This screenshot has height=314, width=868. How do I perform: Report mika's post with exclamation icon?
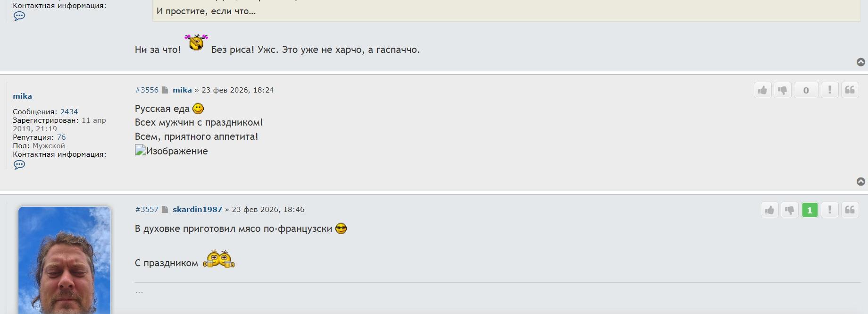coord(829,90)
